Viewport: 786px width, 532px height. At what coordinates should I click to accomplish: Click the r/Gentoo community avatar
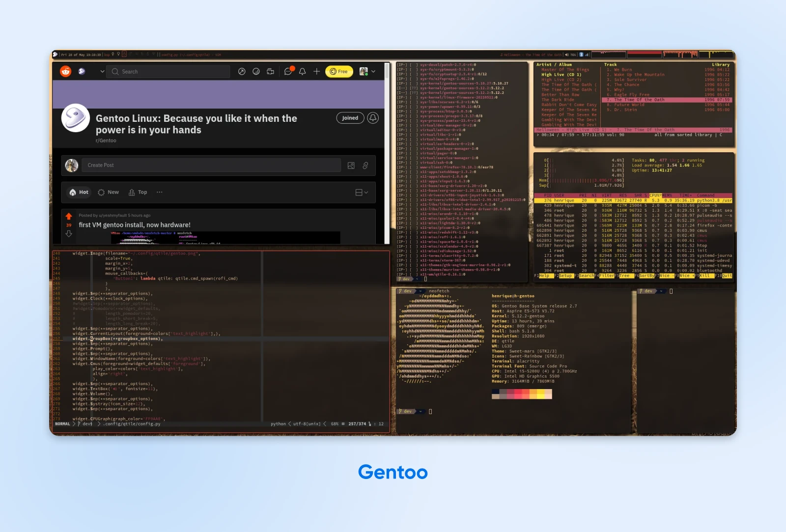(76, 118)
